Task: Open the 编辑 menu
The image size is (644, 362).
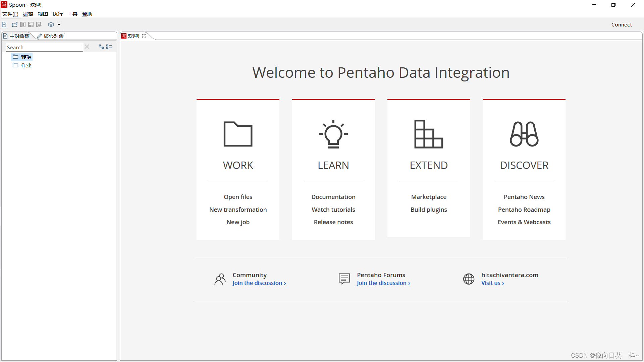Action: 28,14
